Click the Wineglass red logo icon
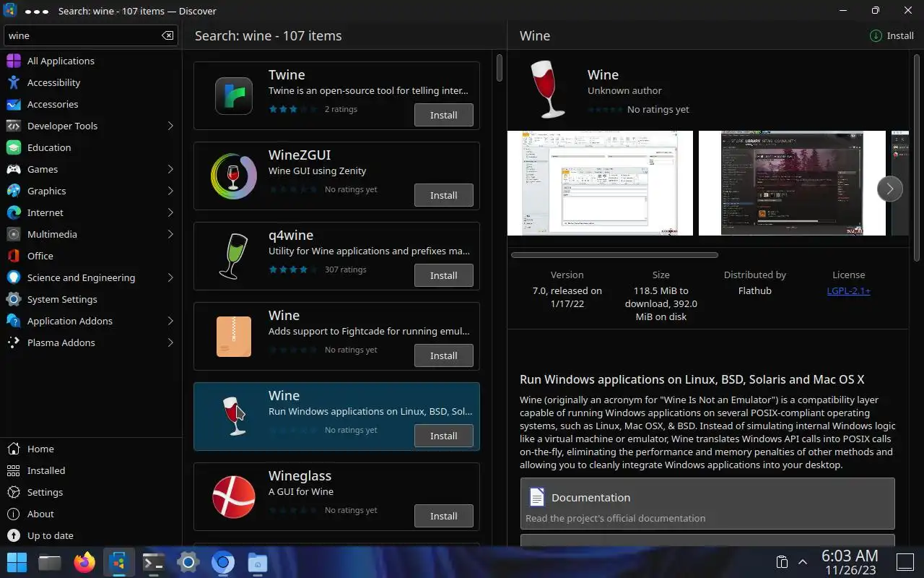The width and height of the screenshot is (924, 578). pyautogui.click(x=234, y=497)
